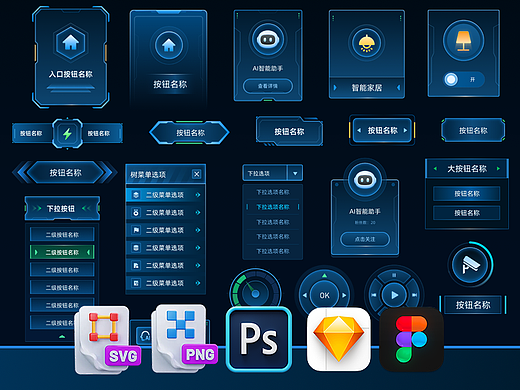Select the green highlighted 二级按钮名称 item
The image size is (520, 390).
point(62,252)
